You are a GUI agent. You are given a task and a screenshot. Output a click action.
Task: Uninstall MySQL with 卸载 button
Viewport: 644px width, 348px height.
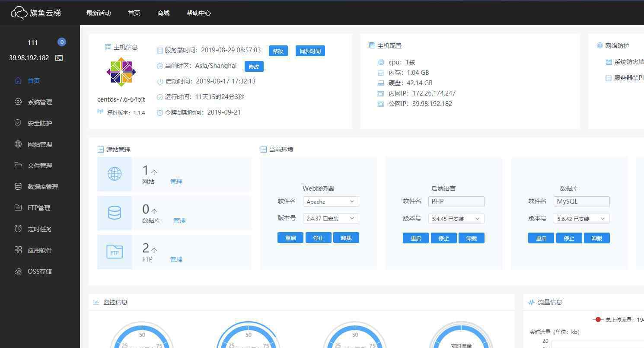pyautogui.click(x=597, y=238)
